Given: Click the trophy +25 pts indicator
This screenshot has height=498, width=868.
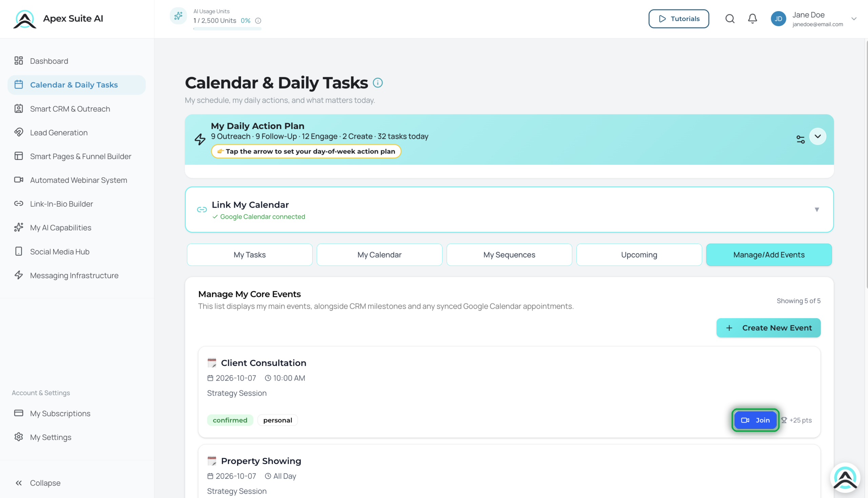Looking at the screenshot, I should click(796, 420).
